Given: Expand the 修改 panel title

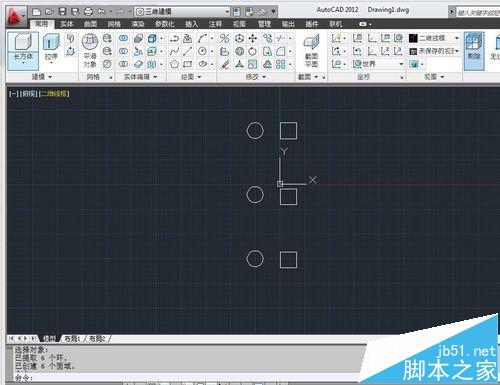Looking at the screenshot, I should tap(256, 77).
